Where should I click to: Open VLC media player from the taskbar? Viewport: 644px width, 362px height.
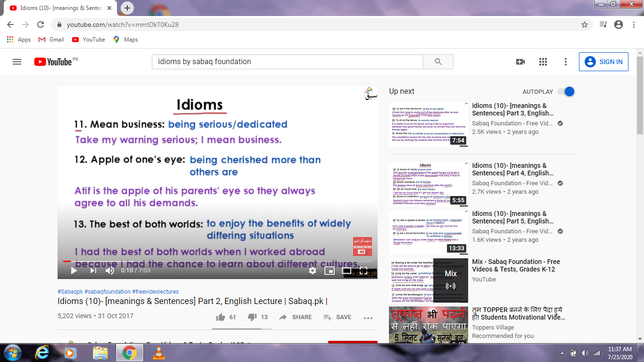coord(159,353)
